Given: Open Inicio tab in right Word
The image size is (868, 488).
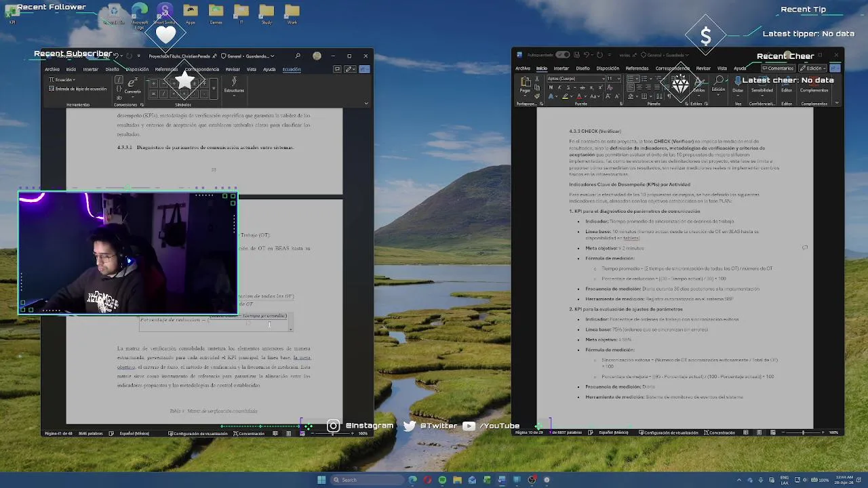Looking at the screenshot, I should (542, 68).
